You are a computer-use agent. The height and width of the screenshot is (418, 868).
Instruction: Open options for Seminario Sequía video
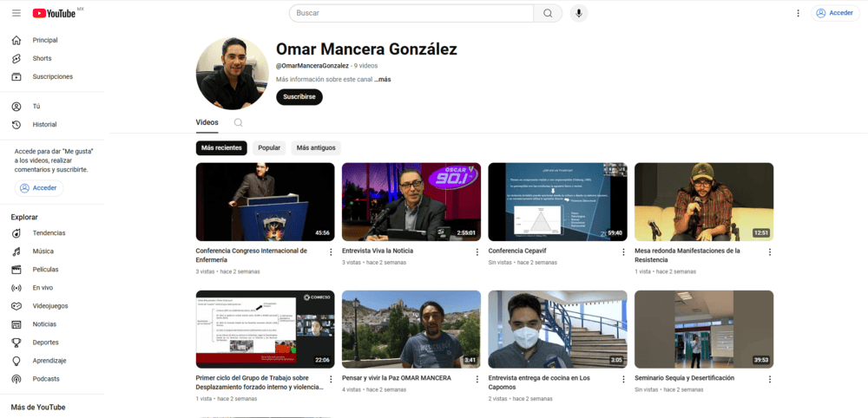(x=769, y=379)
